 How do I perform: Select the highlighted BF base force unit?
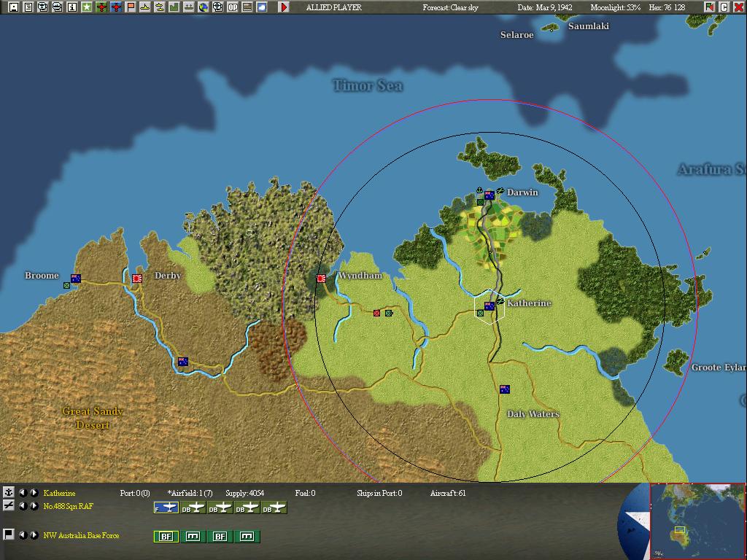(x=166, y=536)
